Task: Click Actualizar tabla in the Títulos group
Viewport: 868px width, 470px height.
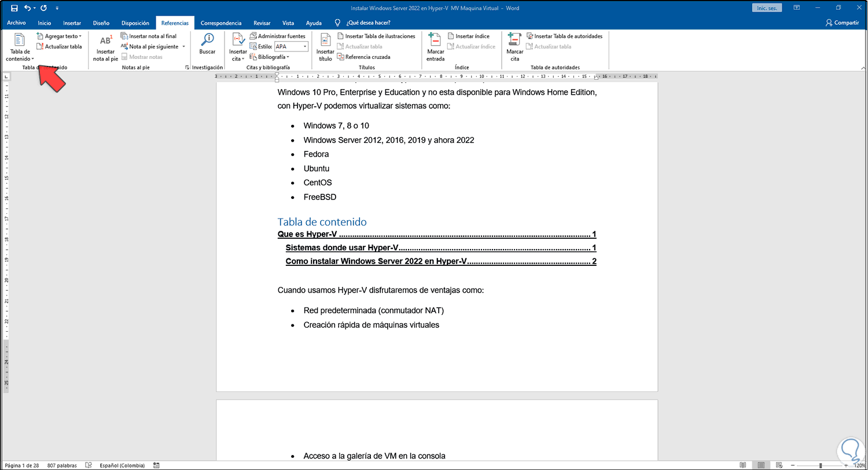Action: tap(359, 46)
